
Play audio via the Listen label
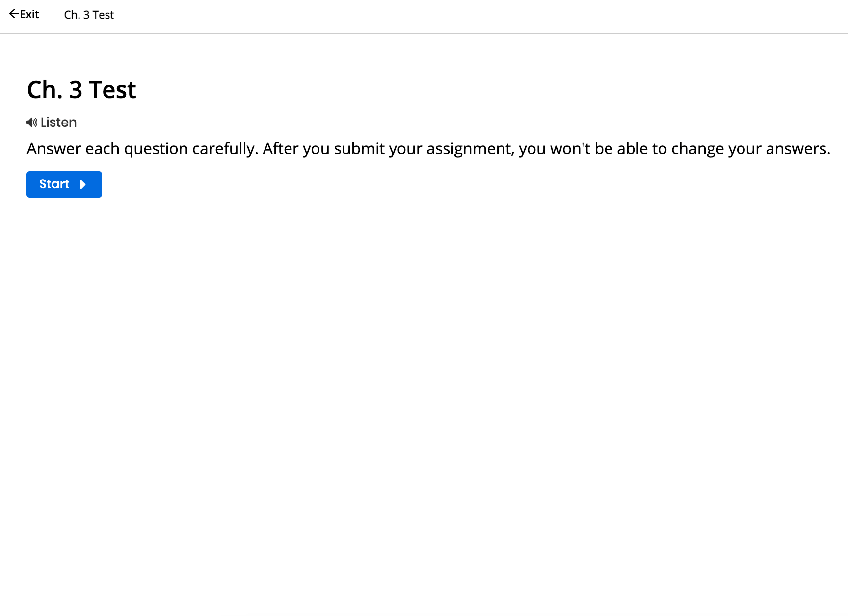(x=58, y=123)
